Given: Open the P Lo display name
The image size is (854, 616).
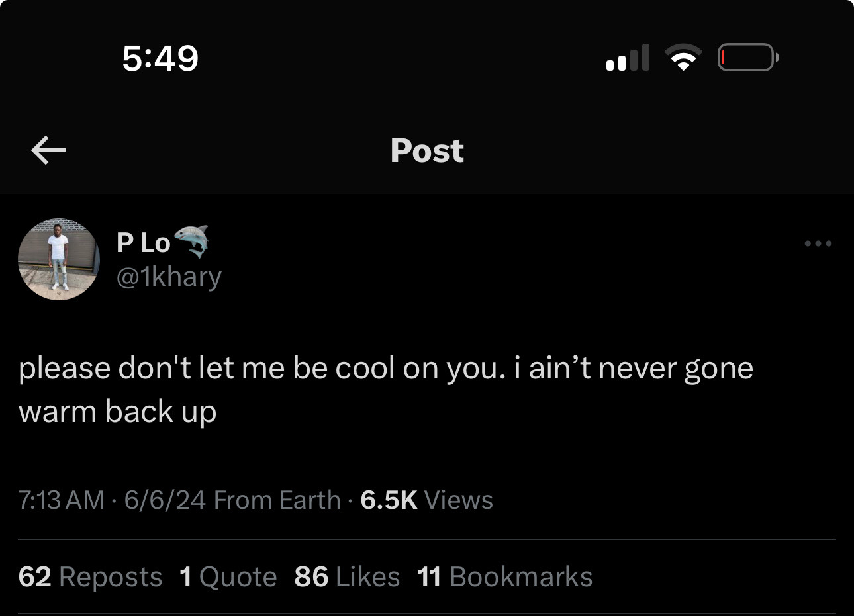Looking at the screenshot, I should click(x=143, y=243).
